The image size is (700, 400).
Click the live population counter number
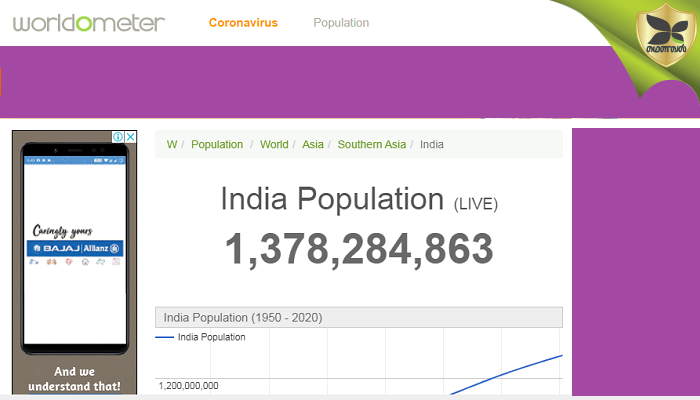pyautogui.click(x=359, y=248)
